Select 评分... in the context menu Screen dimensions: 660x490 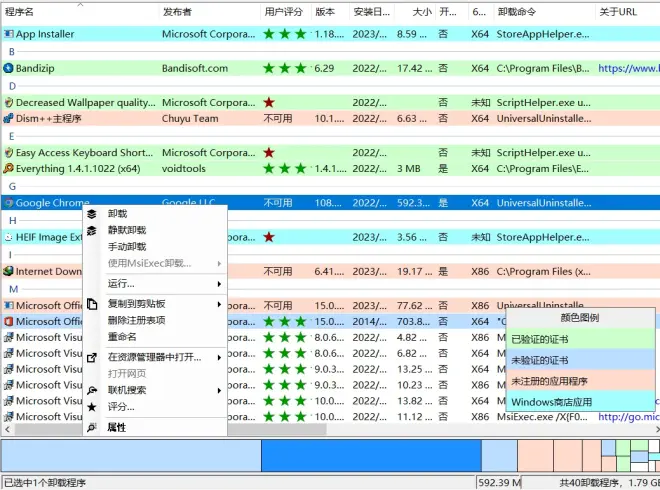click(121, 407)
